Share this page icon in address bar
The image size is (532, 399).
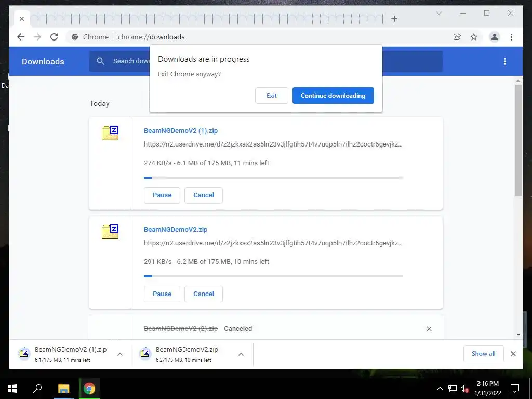click(457, 37)
